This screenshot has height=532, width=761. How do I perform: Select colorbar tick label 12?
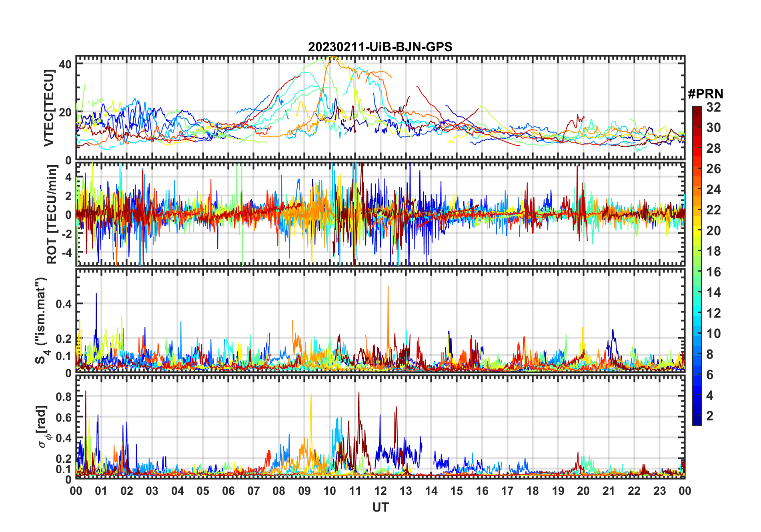point(713,313)
